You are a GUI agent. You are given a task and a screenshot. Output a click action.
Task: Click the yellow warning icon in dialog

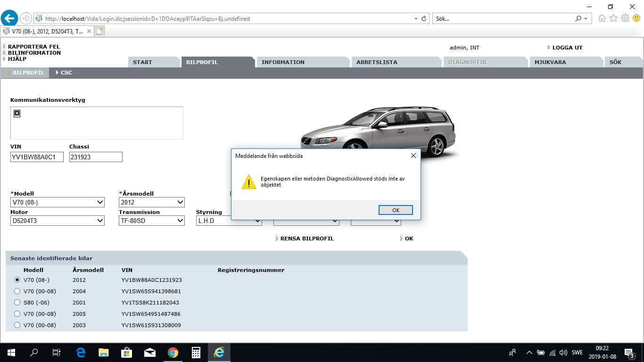248,182
